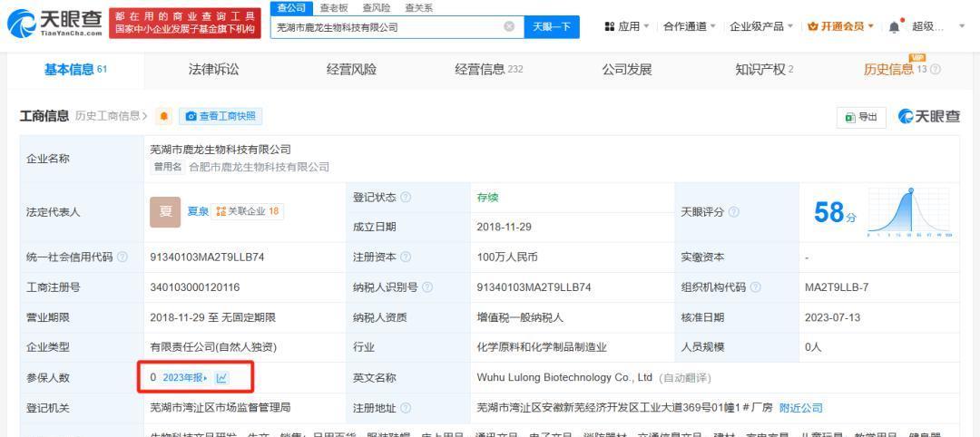The image size is (980, 437).
Task: Select the 查老板 search tab
Action: coord(333,8)
